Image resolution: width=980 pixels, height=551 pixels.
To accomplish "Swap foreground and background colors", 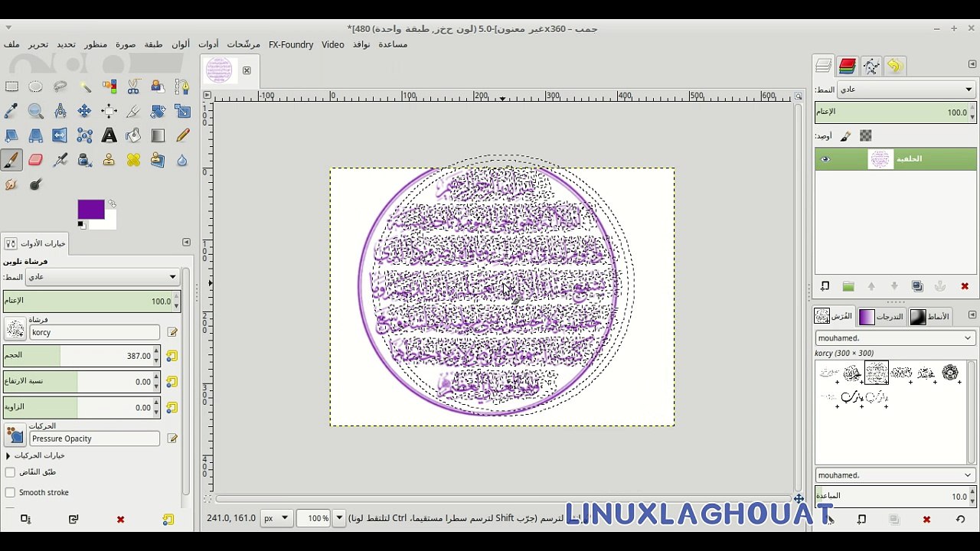I will click(x=112, y=204).
